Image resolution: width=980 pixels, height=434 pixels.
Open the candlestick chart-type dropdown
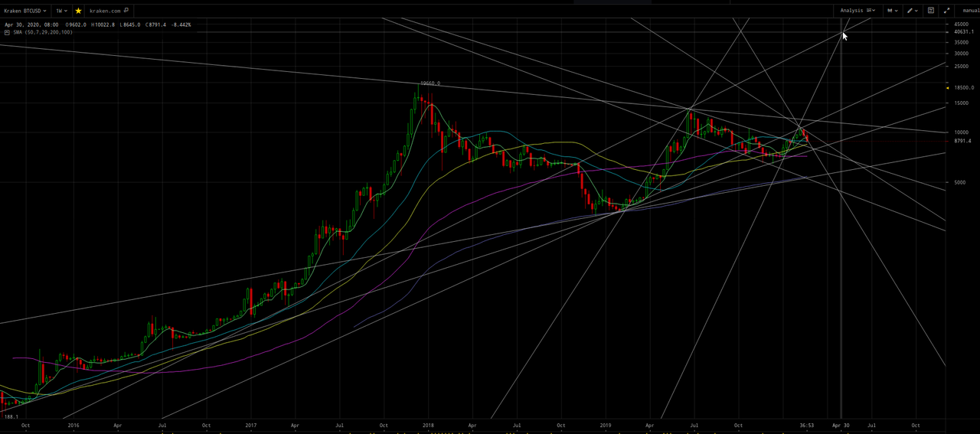(x=893, y=11)
